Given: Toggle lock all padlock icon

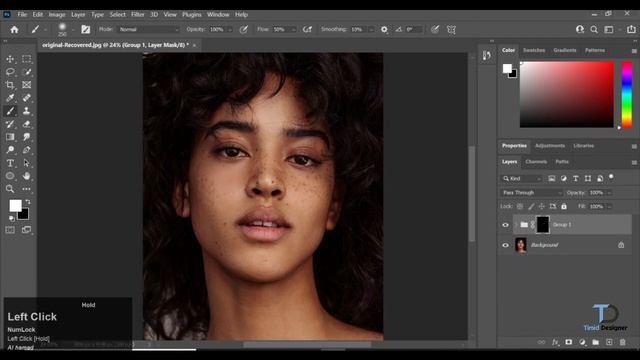Looking at the screenshot, I should point(564,207).
